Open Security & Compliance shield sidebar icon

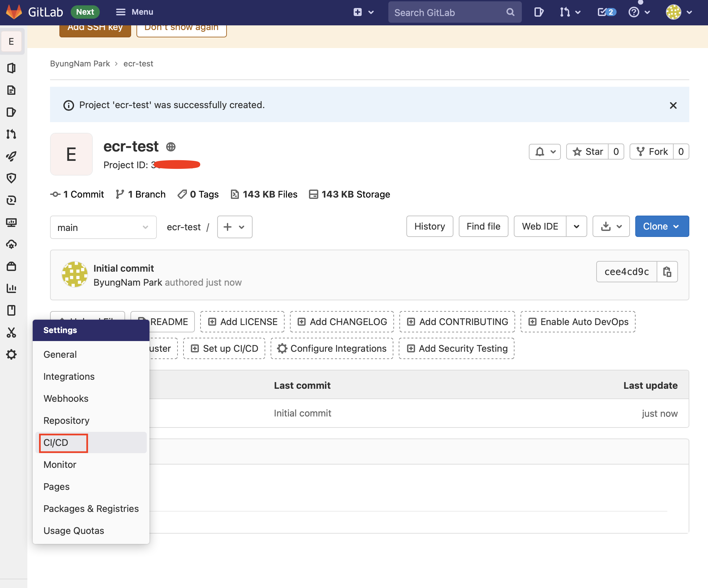coord(11,178)
